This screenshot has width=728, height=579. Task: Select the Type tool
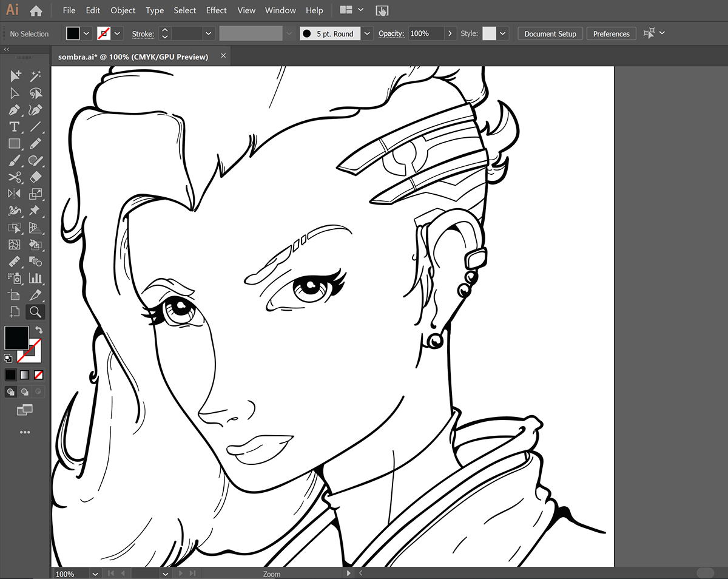(x=15, y=127)
